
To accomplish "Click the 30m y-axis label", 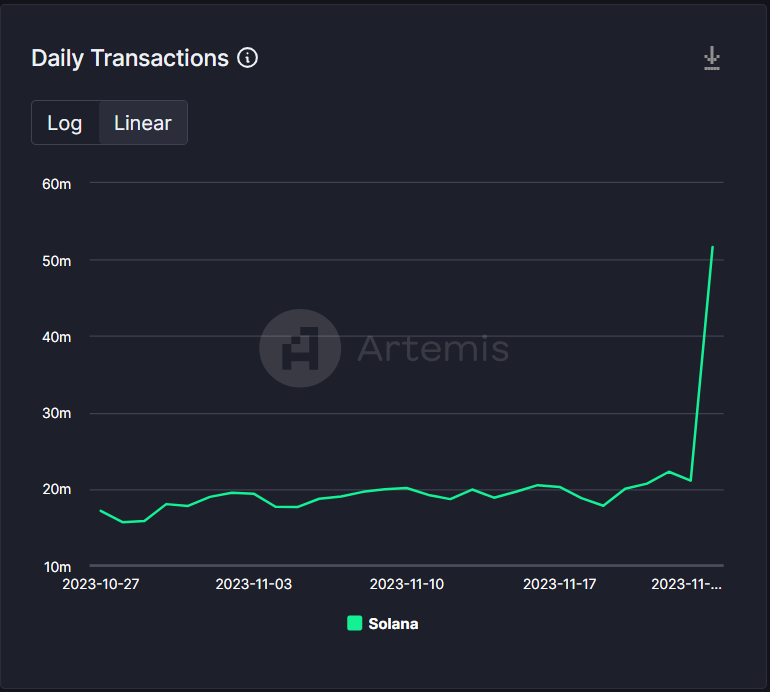I will click(56, 413).
